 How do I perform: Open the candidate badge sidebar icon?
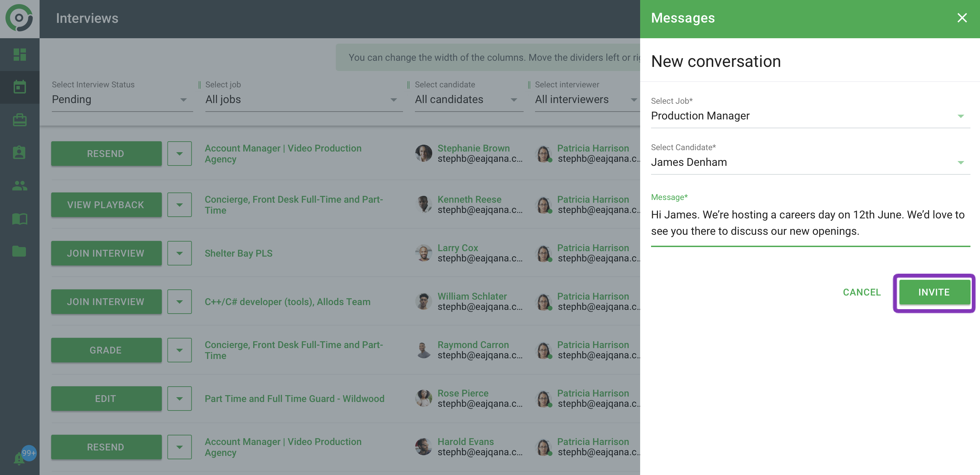[x=19, y=153]
